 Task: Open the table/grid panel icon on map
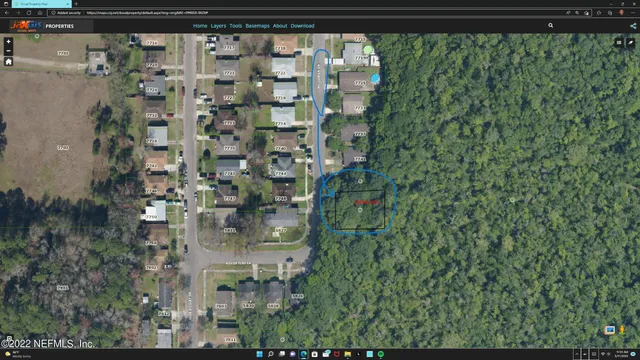(x=619, y=42)
